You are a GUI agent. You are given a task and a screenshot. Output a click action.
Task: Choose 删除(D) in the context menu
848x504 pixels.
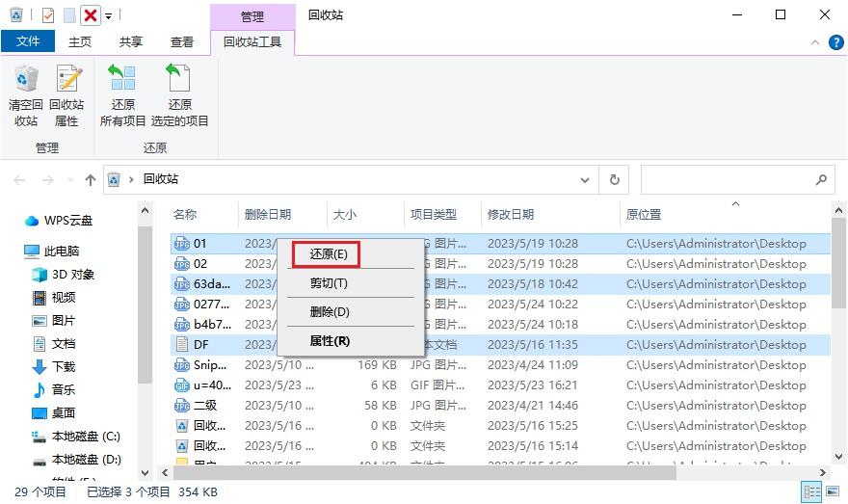coord(330,312)
